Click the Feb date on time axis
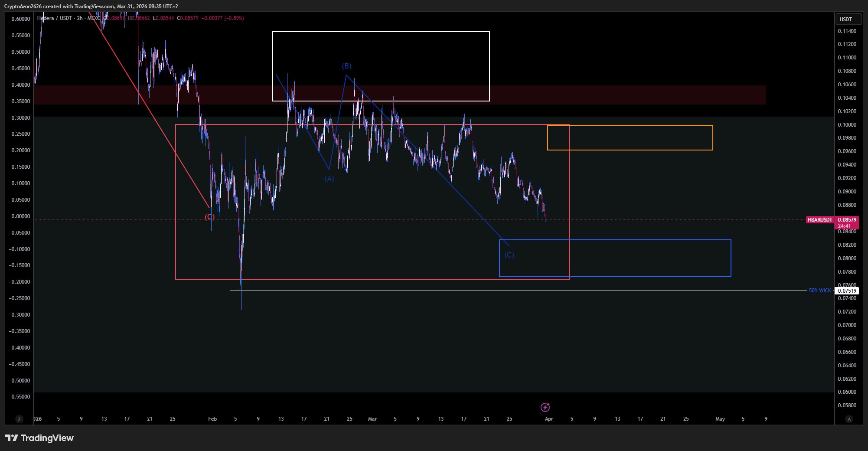The width and height of the screenshot is (868, 451). pyautogui.click(x=212, y=419)
